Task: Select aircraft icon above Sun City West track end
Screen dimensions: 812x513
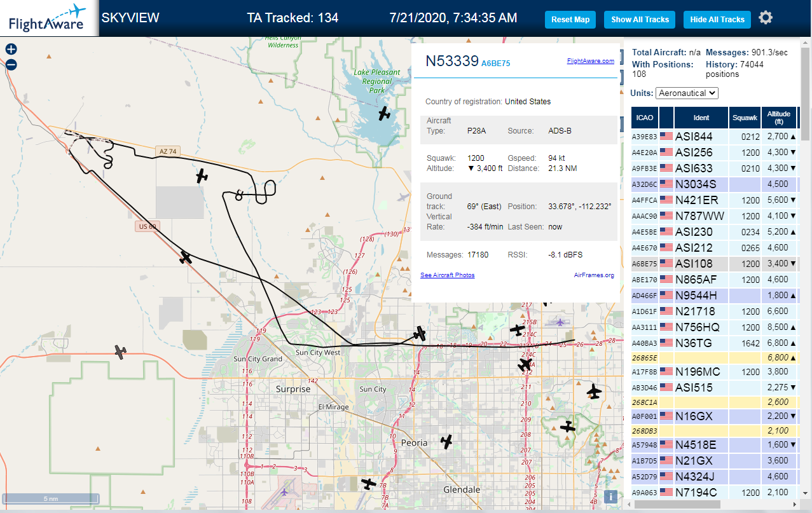Action: click(x=420, y=333)
